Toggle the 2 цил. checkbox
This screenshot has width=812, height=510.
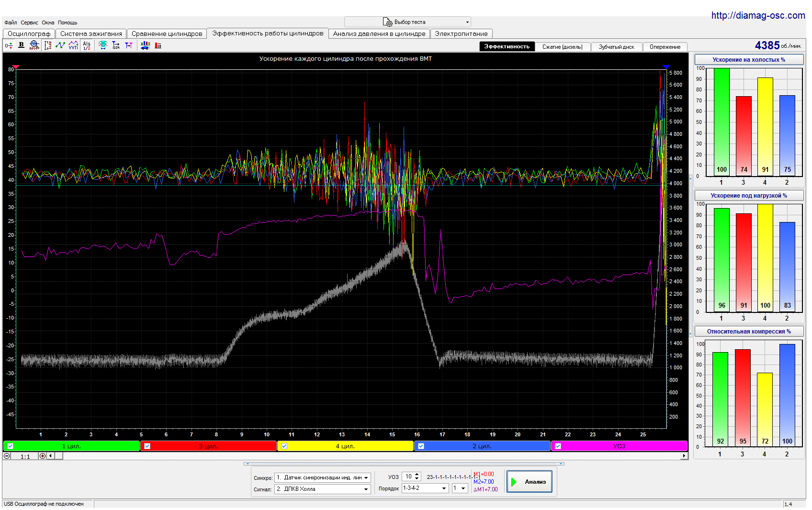pyautogui.click(x=421, y=446)
